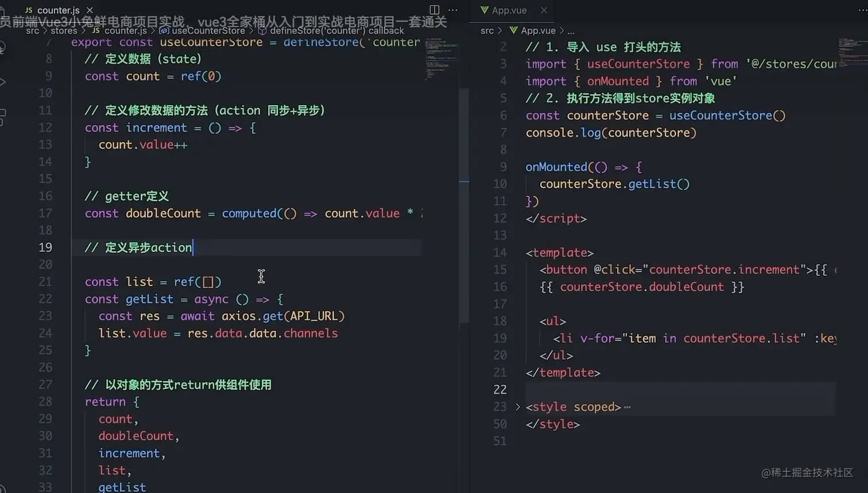Screen dimensions: 868x493
Task: Click 'src' in the App.vue breadcrumb
Action: (487, 30)
